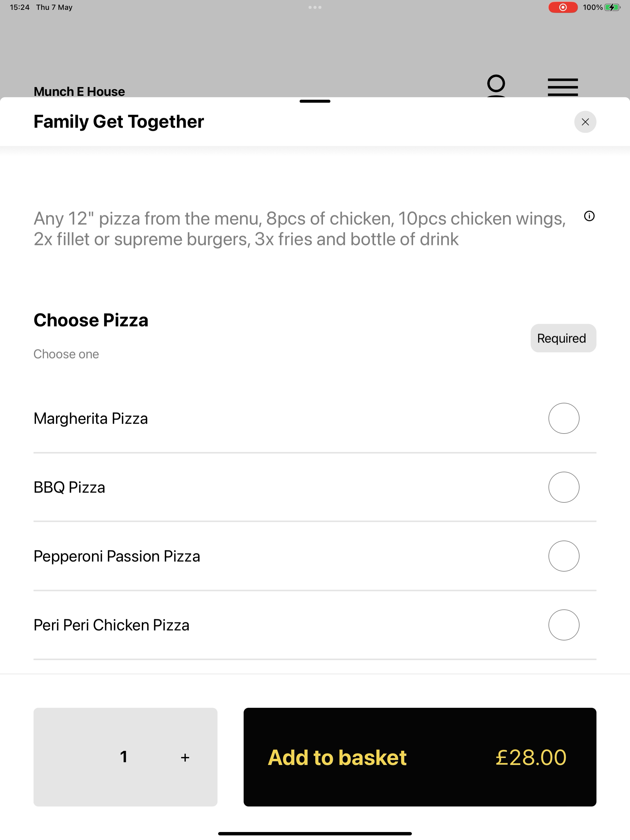630x840 pixels.
Task: Tap the sheet drag handle bar
Action: coord(315,101)
